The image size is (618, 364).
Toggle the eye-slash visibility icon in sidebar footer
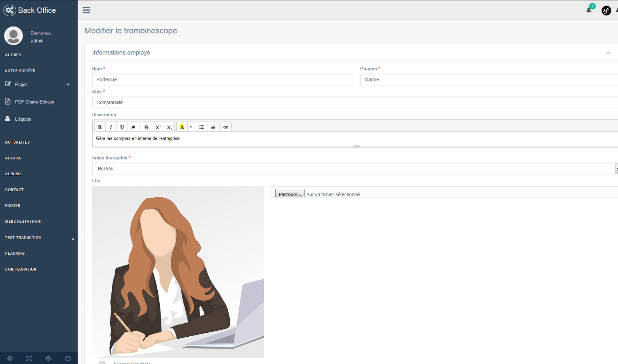[49, 358]
